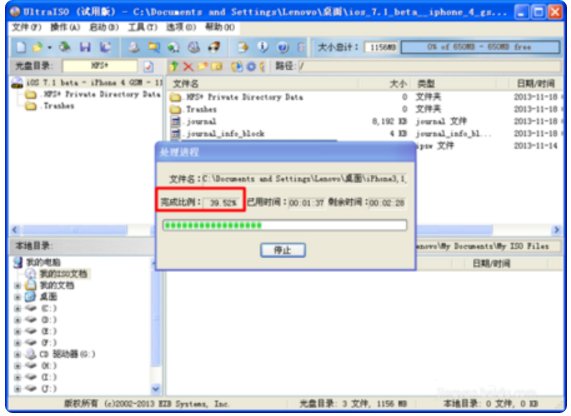The height and width of the screenshot is (416, 571).
Task: Expand the (J:) drive node
Action: tap(17, 389)
